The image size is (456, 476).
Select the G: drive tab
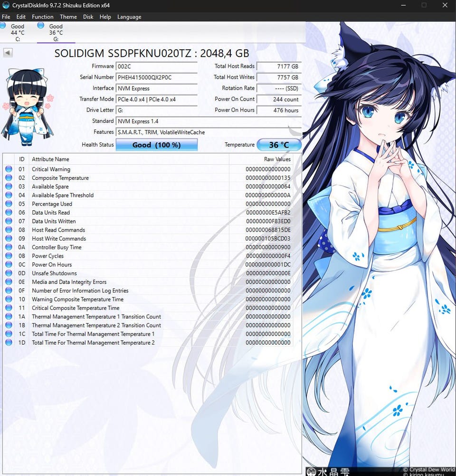[x=56, y=32]
